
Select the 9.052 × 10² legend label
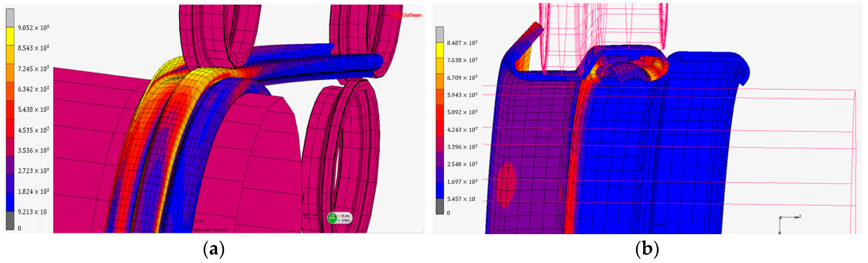[33, 28]
